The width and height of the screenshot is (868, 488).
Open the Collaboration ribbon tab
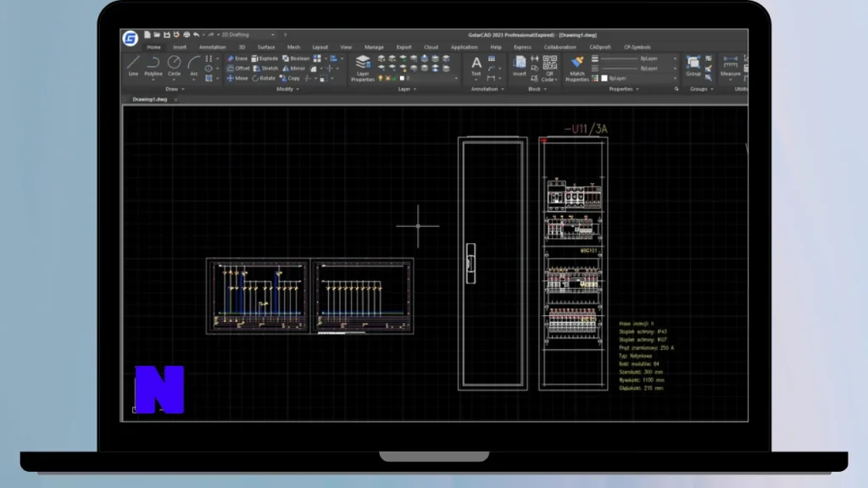click(559, 47)
